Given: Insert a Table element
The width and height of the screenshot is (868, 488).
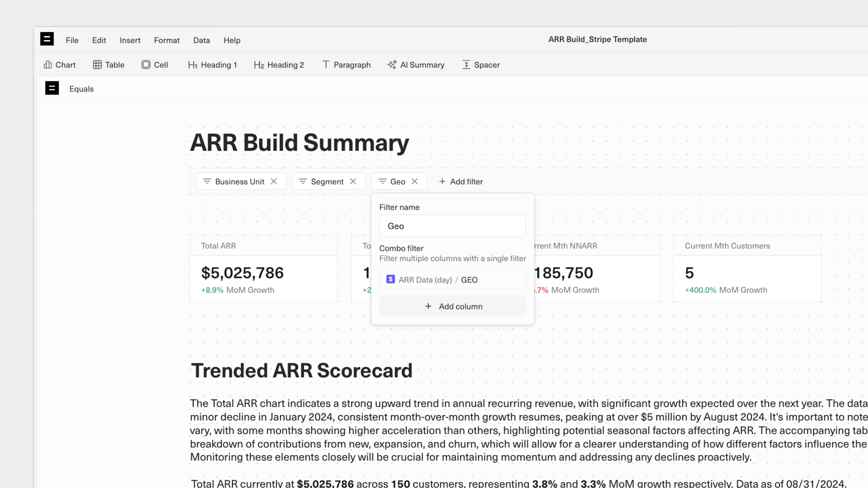Looking at the screenshot, I should click(109, 65).
